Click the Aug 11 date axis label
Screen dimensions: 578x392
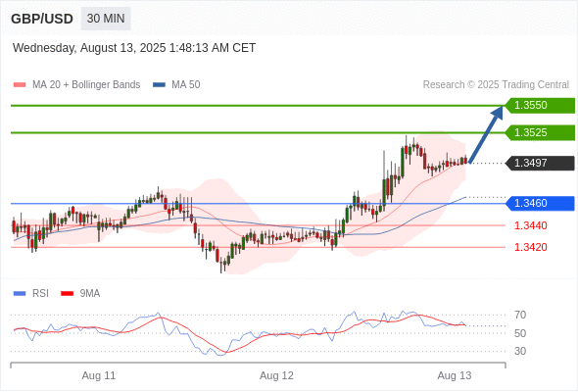click(99, 375)
